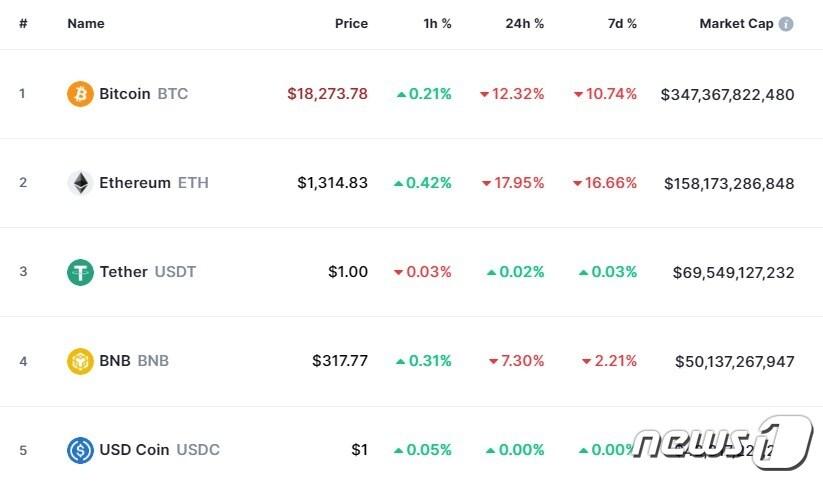Sort by rank # column header

(23, 24)
